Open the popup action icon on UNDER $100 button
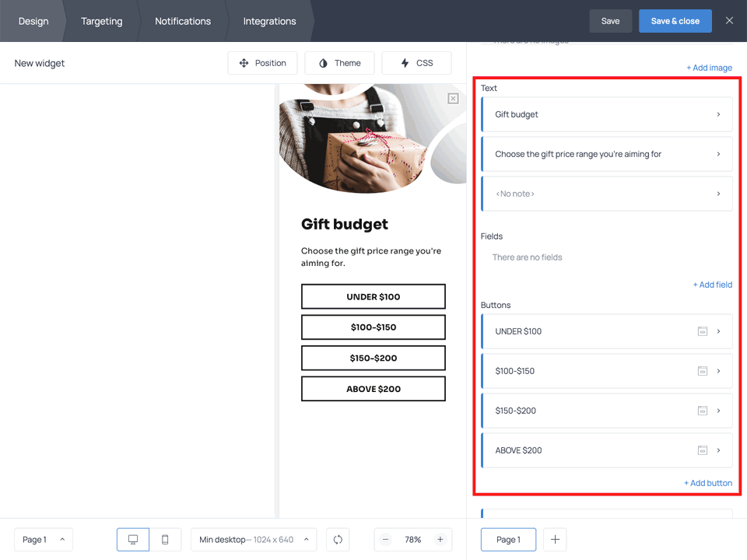Screen dimensions: 747x560 (703, 331)
